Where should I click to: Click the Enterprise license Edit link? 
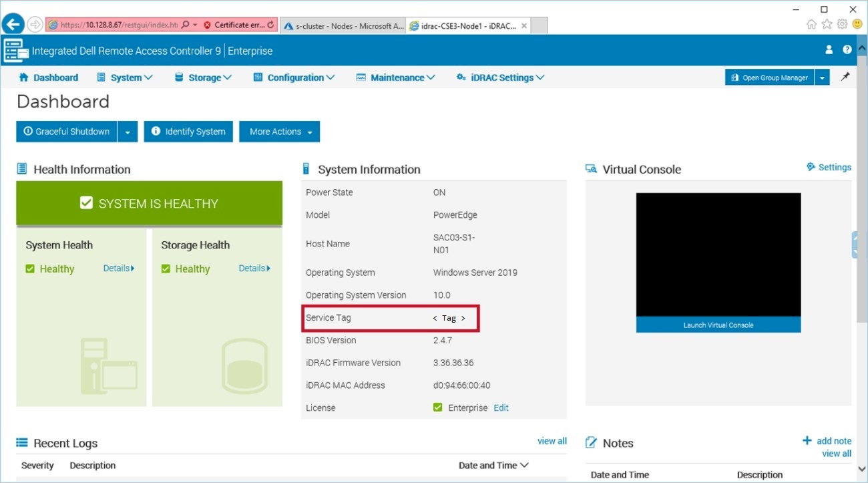point(501,408)
